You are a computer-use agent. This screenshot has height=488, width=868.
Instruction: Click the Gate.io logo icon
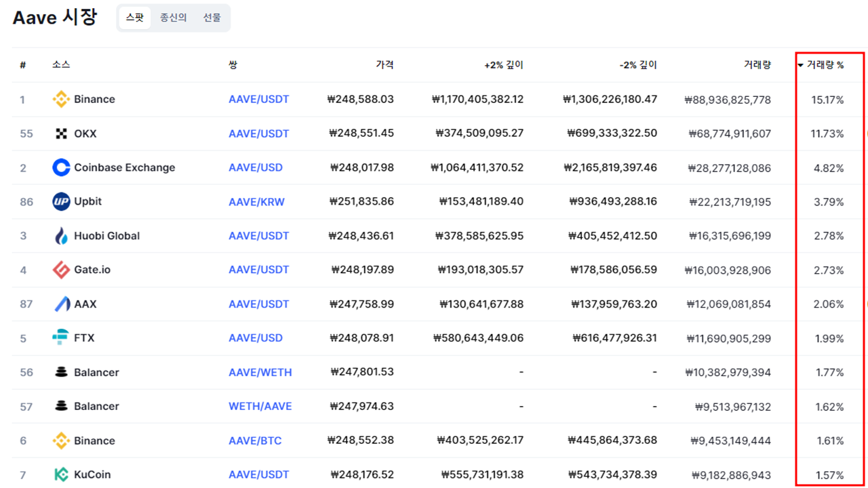point(61,270)
